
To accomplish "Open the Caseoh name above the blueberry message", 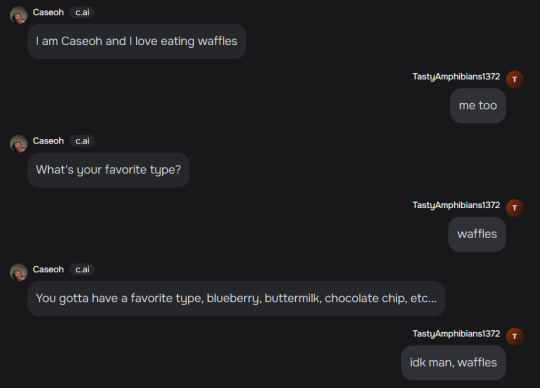I will tap(48, 269).
